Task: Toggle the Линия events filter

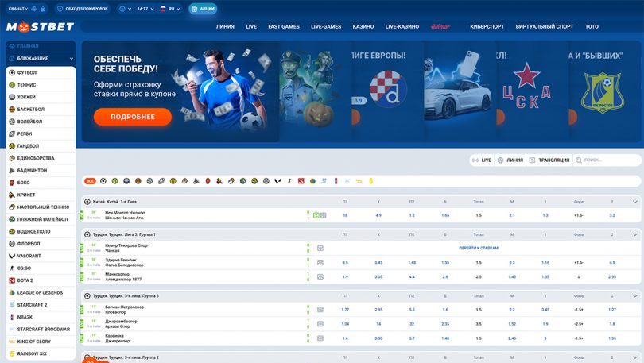Action: pos(510,160)
